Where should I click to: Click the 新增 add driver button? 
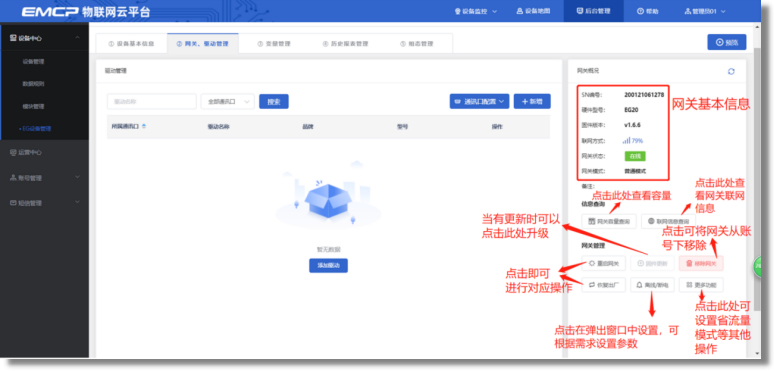pos(532,101)
